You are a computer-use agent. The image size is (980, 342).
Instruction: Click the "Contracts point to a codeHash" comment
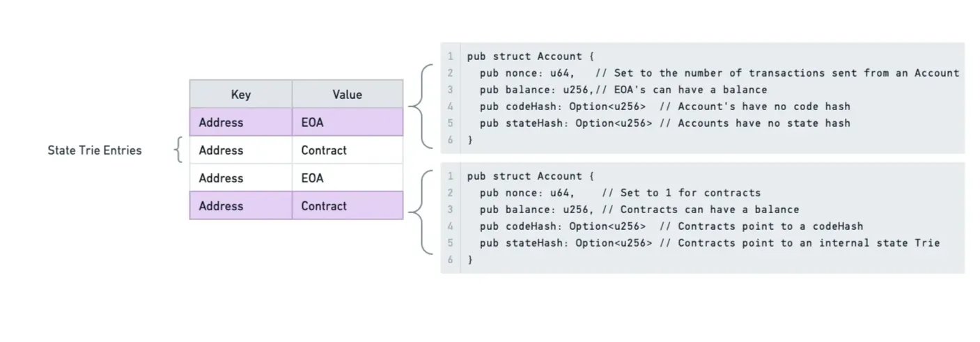[x=761, y=226]
